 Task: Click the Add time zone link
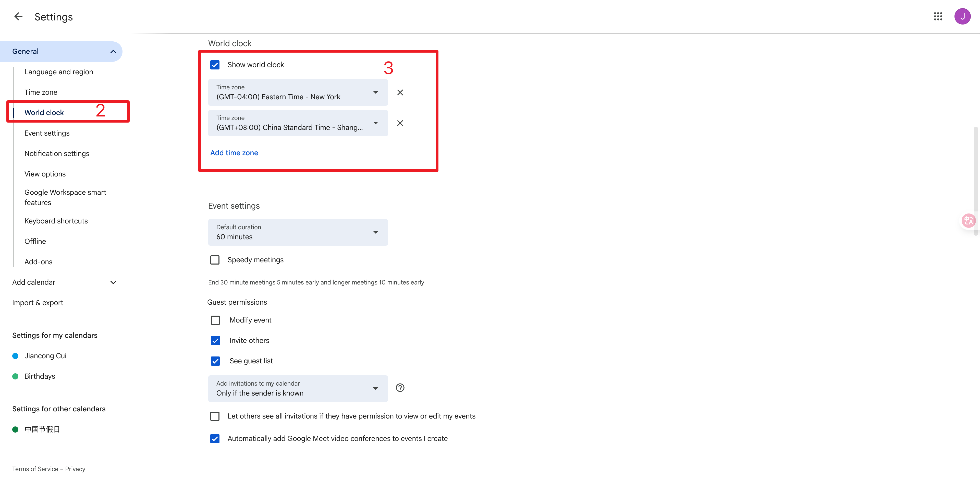pos(234,153)
